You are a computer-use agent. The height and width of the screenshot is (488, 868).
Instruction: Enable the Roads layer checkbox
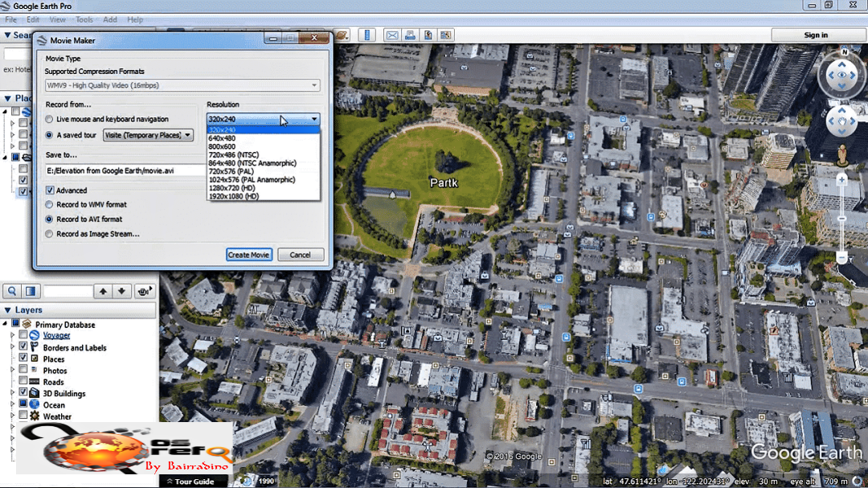click(23, 380)
